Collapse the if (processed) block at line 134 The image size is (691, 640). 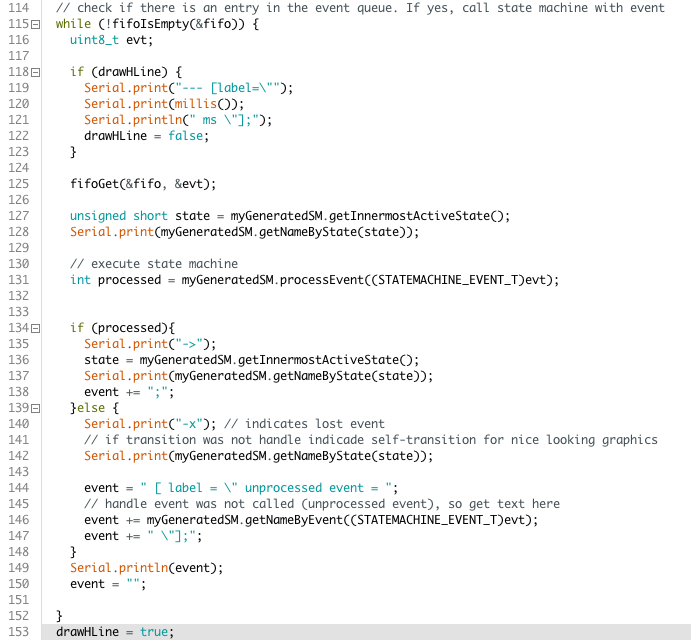(x=35, y=328)
